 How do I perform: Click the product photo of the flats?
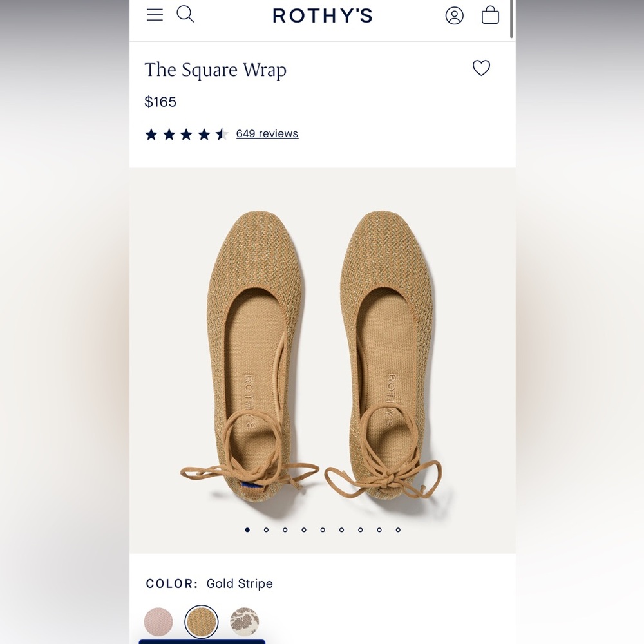tap(322, 354)
